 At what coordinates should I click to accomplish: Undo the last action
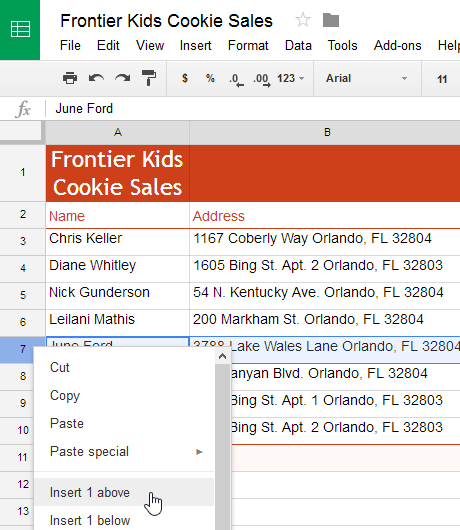tap(96, 78)
